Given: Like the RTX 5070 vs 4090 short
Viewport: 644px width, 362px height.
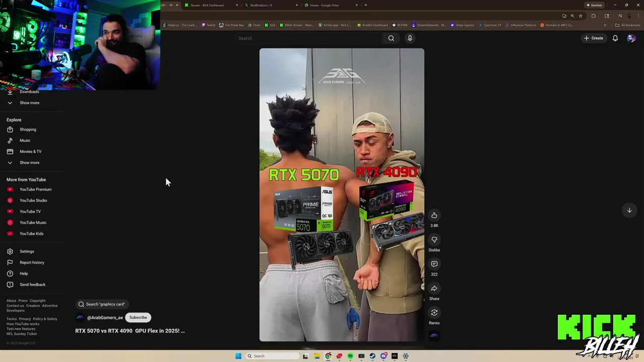Looking at the screenshot, I should tap(434, 216).
